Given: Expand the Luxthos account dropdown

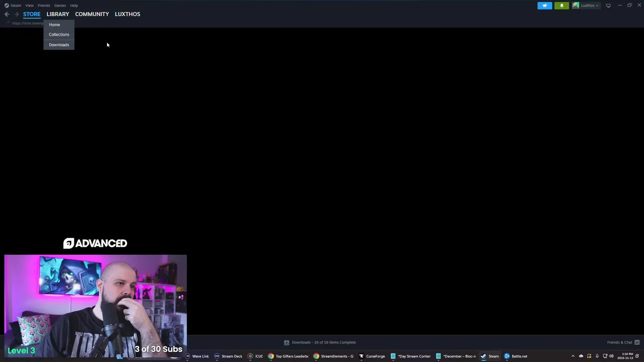Looking at the screenshot, I should 590,6.
